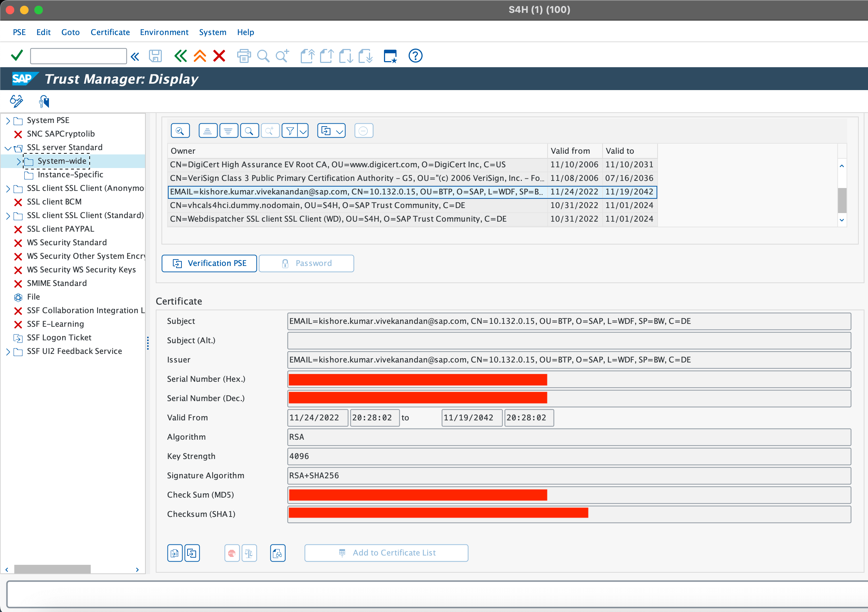868x612 pixels.
Task: Open the Help menu
Action: [x=245, y=32]
